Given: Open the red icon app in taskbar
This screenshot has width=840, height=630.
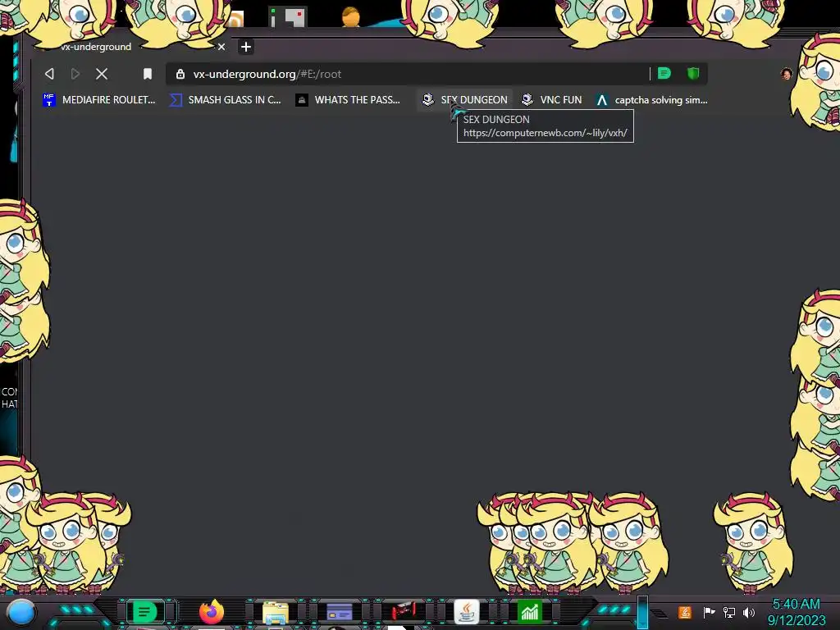Looking at the screenshot, I should click(x=403, y=611).
